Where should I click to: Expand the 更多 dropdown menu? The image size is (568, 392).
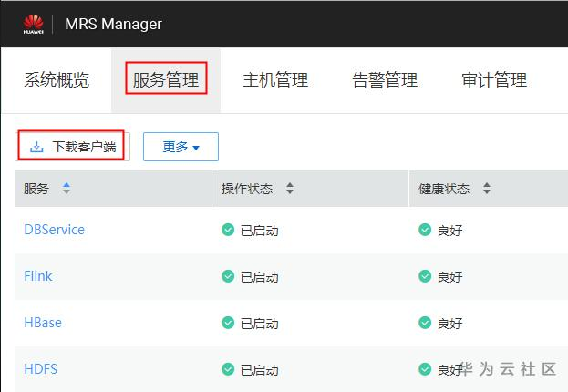[181, 147]
